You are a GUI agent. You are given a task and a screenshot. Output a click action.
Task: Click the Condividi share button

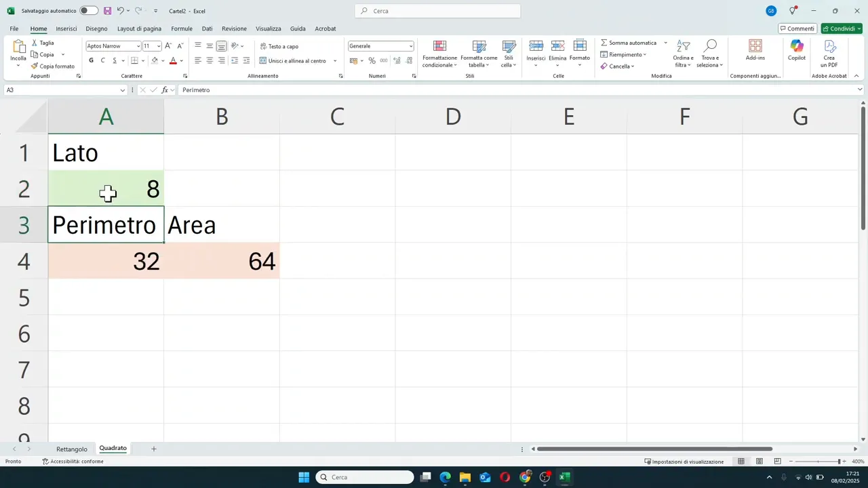point(841,28)
